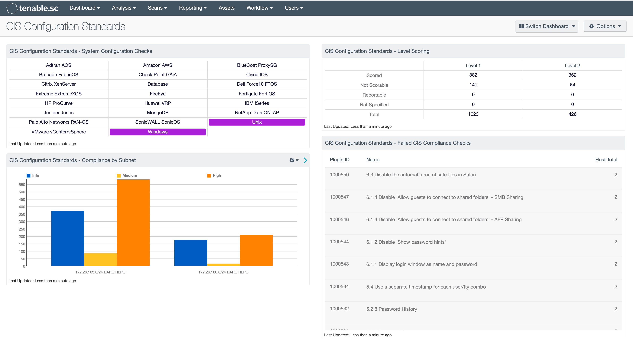Expand the Workflow dropdown
Viewport: 633px width, 364px height.
tap(259, 8)
